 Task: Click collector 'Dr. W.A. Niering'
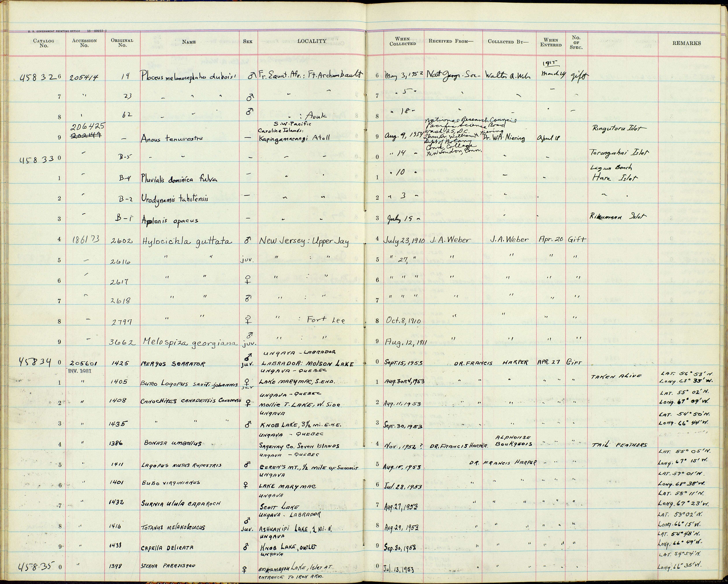coord(504,138)
